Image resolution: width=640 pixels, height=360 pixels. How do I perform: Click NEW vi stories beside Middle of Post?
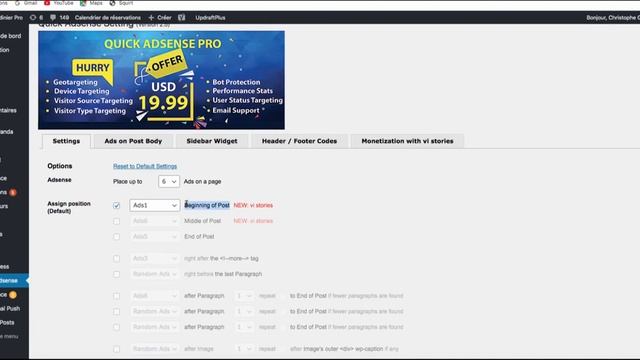coord(253,221)
